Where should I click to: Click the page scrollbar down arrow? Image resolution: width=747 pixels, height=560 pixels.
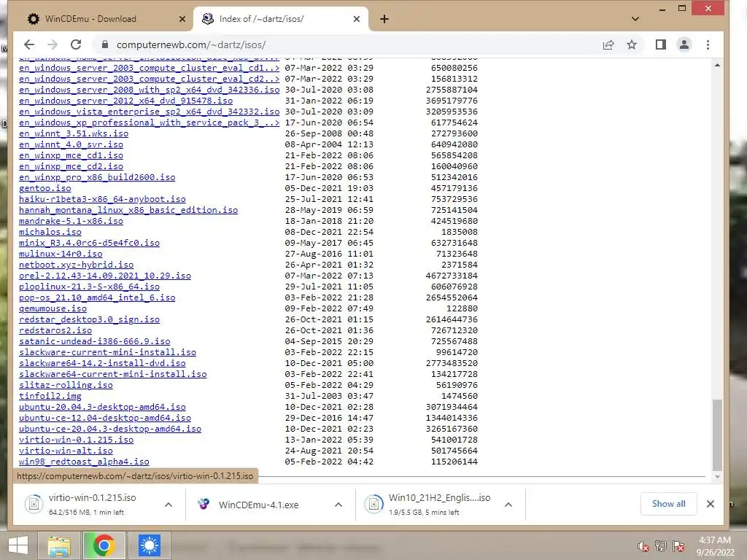(x=718, y=477)
